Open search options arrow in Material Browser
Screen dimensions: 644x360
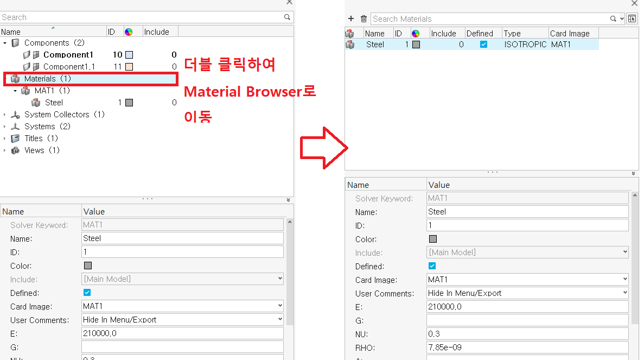coord(622,19)
